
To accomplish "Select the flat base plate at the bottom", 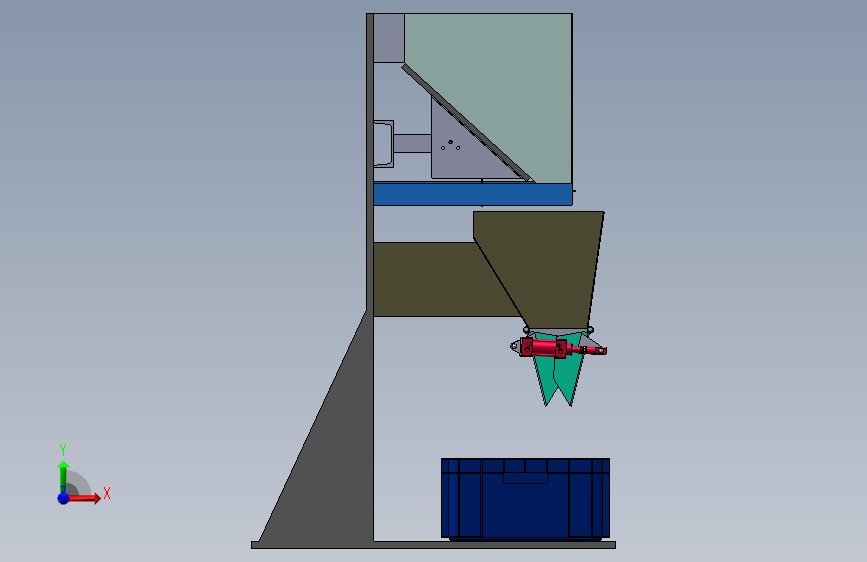I will (x=434, y=545).
